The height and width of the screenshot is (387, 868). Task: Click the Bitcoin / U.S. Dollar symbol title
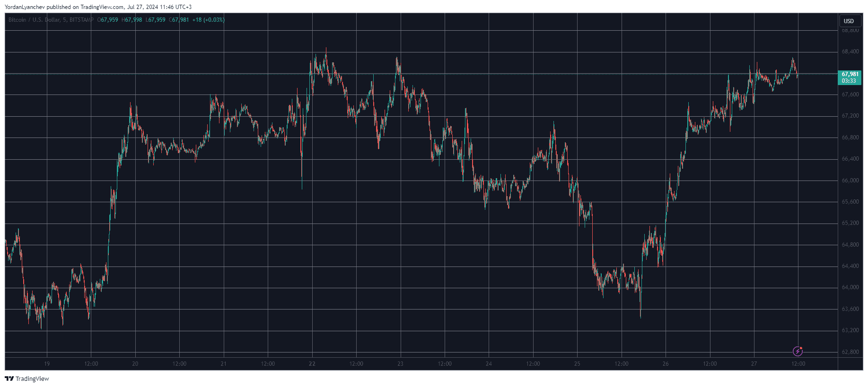51,20
